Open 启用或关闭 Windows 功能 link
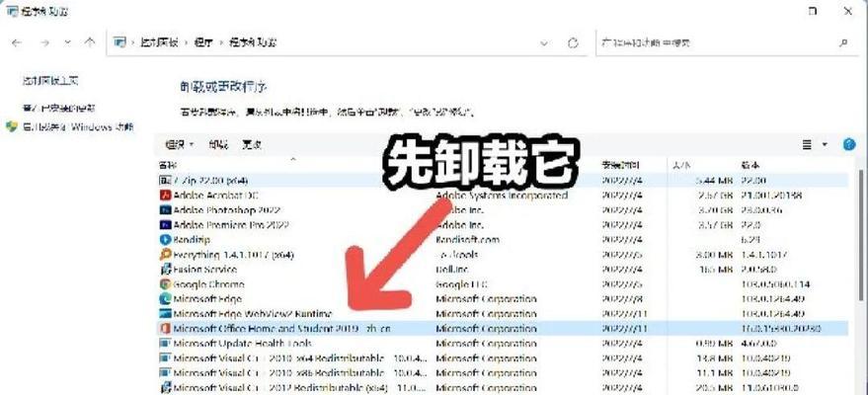This screenshot has width=868, height=395. click(77, 126)
